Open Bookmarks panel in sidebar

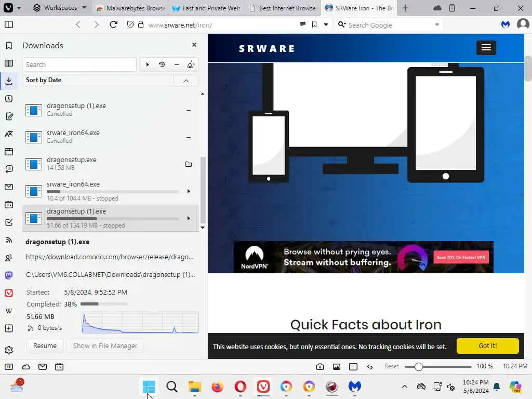coord(9,46)
